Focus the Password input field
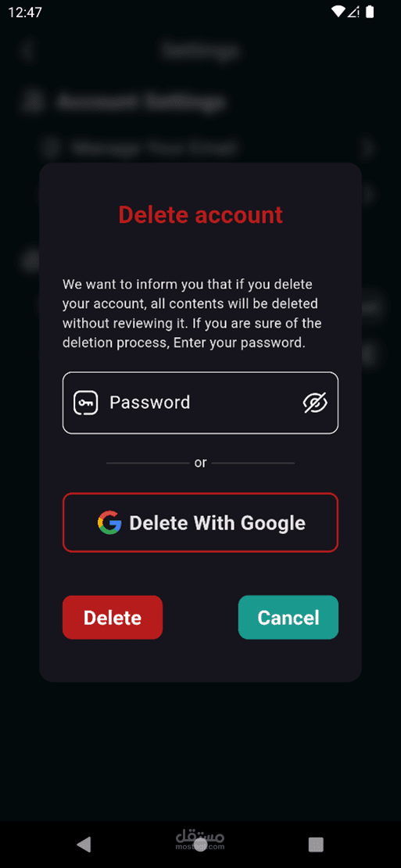 tap(200, 403)
